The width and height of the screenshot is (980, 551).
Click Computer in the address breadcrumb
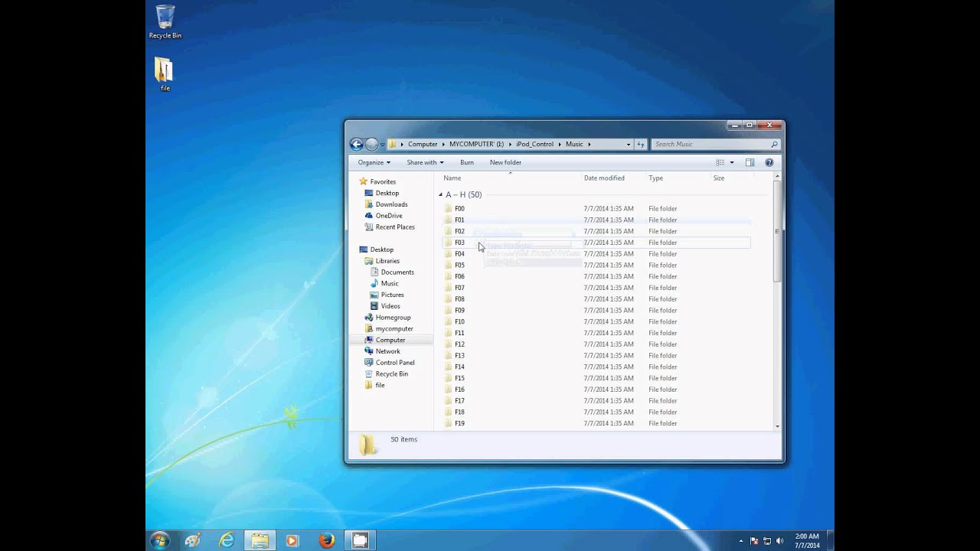point(423,144)
